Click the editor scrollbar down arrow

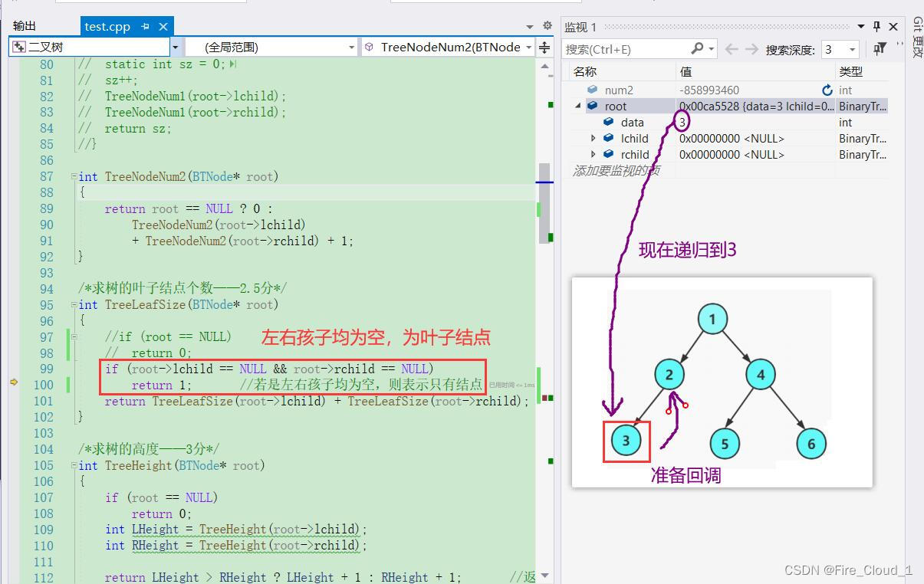tap(545, 576)
